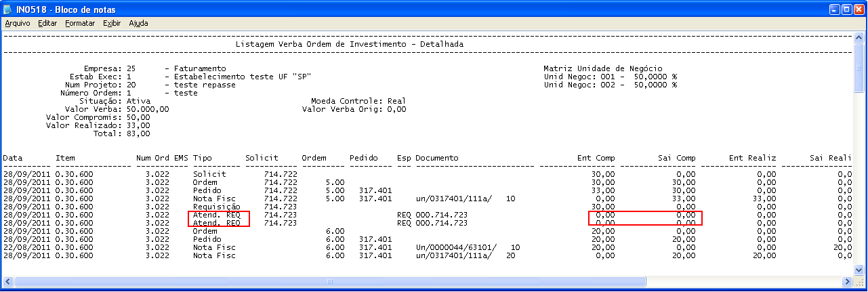Click the first 'Atend. REQ' entry
This screenshot has width=868, height=292.
point(217,215)
